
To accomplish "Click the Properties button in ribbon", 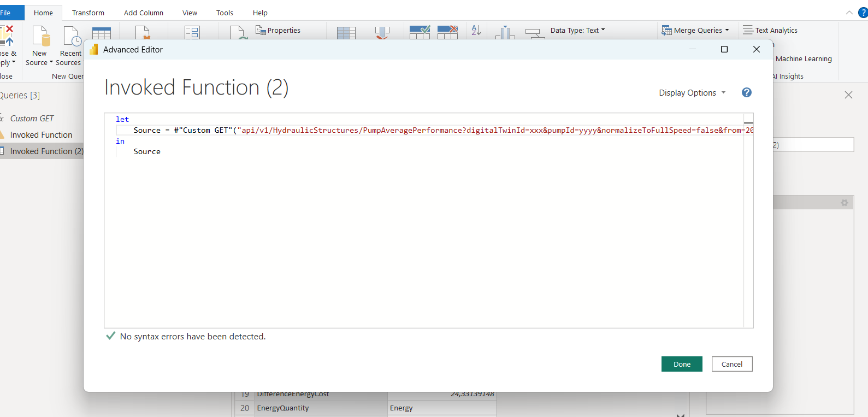I will [278, 30].
